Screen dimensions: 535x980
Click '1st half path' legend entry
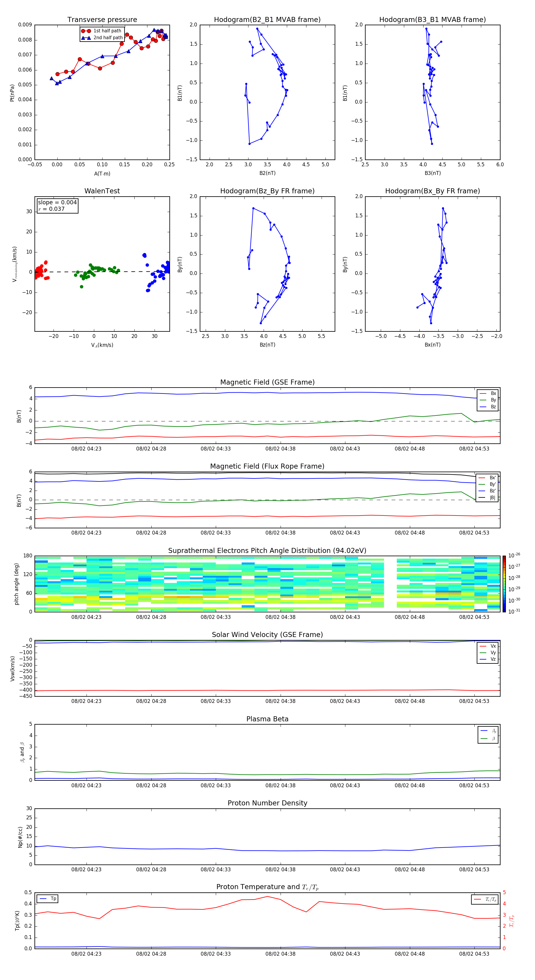pyautogui.click(x=101, y=31)
